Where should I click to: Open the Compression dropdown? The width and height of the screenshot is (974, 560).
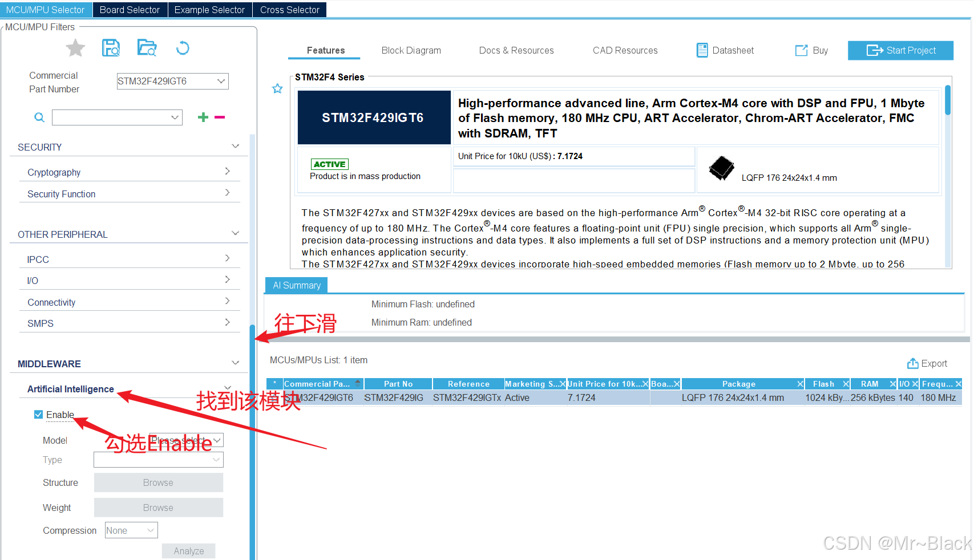click(x=131, y=530)
